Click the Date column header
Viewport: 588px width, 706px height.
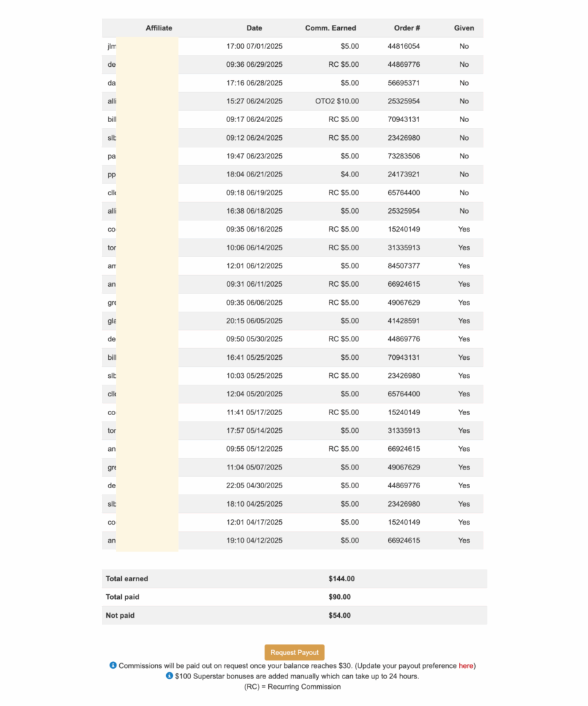254,28
